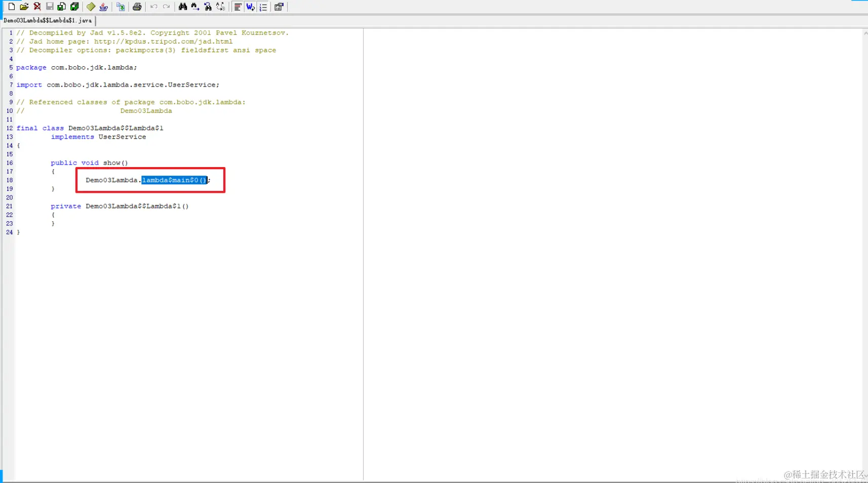Image resolution: width=868 pixels, height=483 pixels.
Task: Open a file using the folder icon
Action: tap(24, 7)
